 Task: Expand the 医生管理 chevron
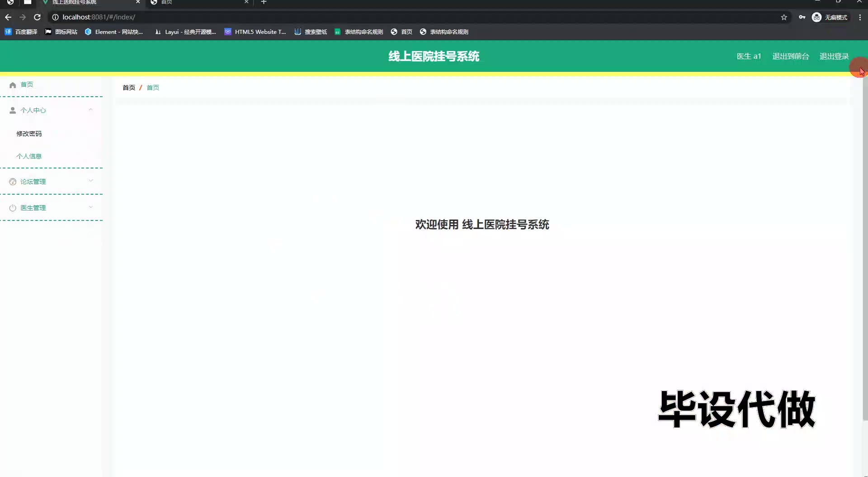pyautogui.click(x=91, y=207)
